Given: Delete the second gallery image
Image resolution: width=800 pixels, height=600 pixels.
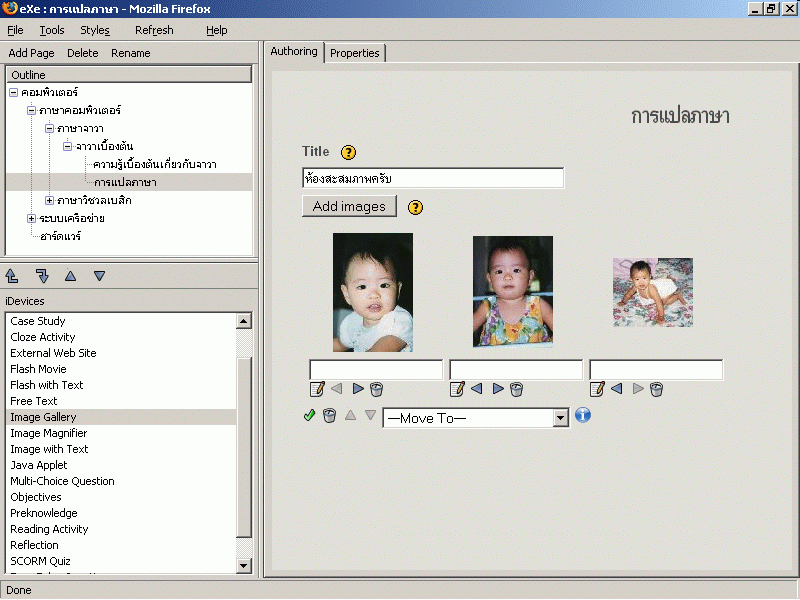Looking at the screenshot, I should [516, 389].
